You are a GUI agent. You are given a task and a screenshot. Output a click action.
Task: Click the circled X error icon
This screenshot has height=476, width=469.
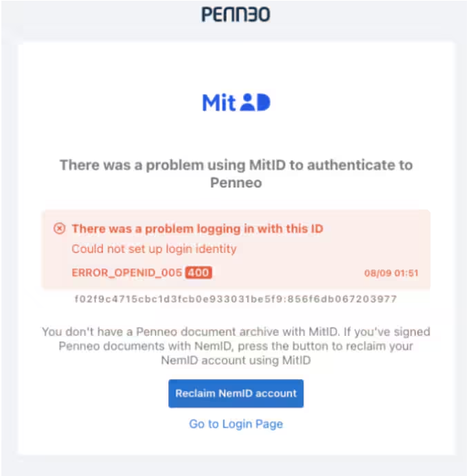coord(60,228)
